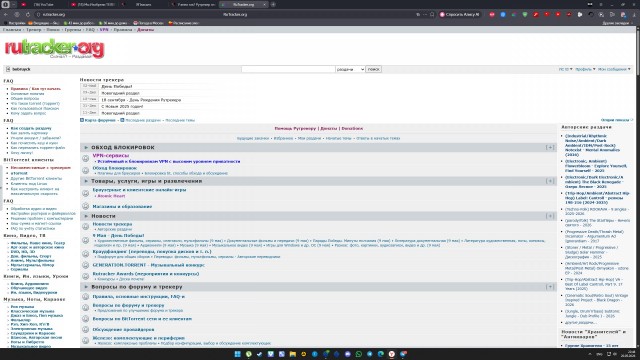The width and height of the screenshot is (640, 360).
Task: Open the blue circle extension icon
Action: pyautogui.click(x=503, y=14)
